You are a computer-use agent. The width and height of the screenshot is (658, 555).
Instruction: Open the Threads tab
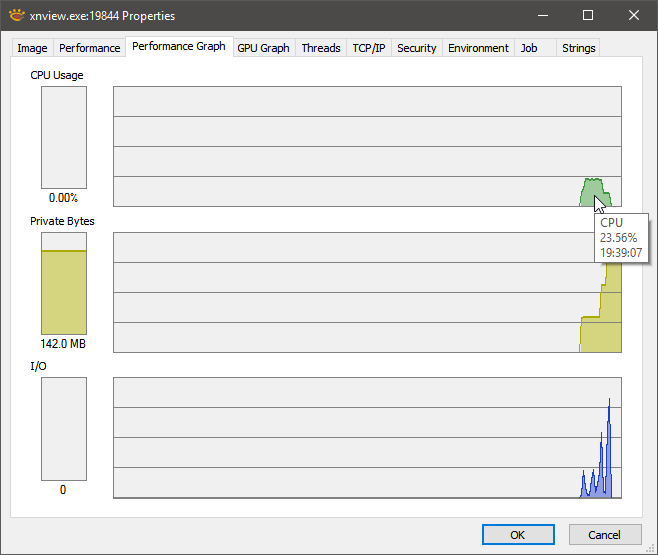click(x=321, y=48)
